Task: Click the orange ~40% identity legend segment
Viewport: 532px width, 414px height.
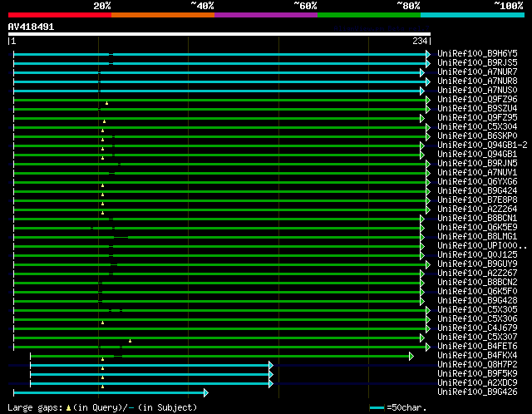Action: pos(163,15)
